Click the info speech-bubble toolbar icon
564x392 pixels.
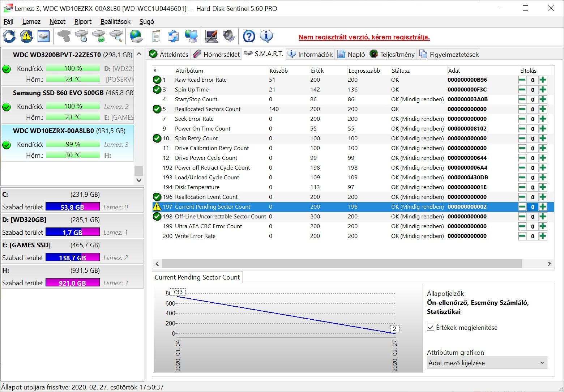click(x=266, y=36)
